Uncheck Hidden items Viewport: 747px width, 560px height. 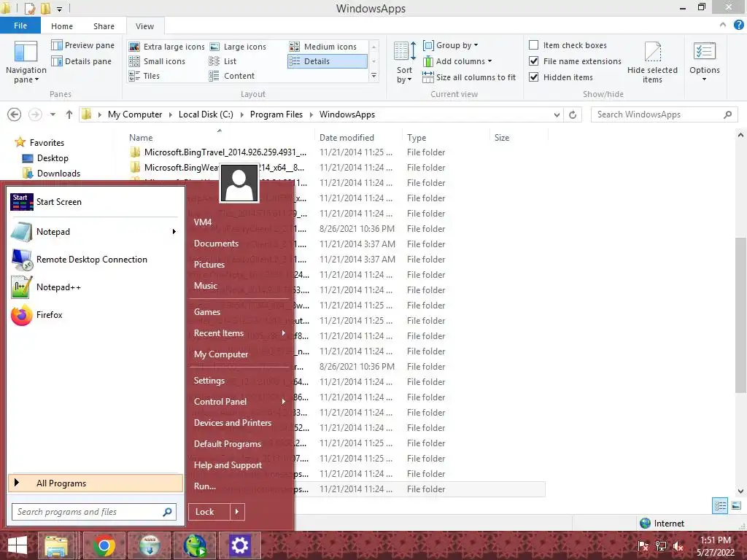tap(534, 77)
